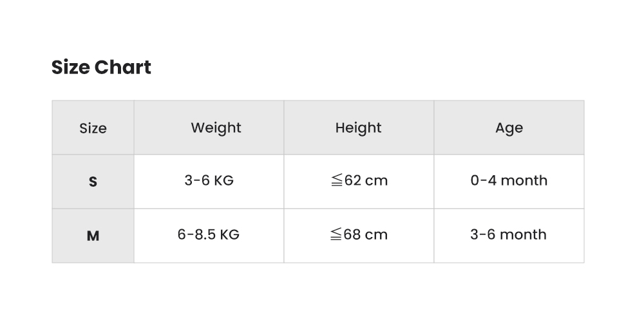
Task: Click the 3-6 month age cell
Action: click(509, 234)
